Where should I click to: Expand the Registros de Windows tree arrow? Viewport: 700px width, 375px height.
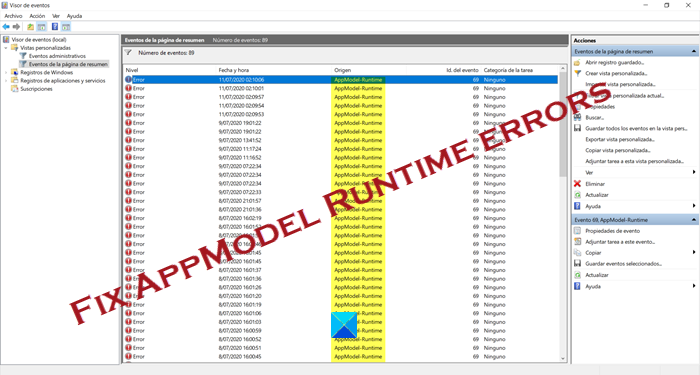coord(6,72)
